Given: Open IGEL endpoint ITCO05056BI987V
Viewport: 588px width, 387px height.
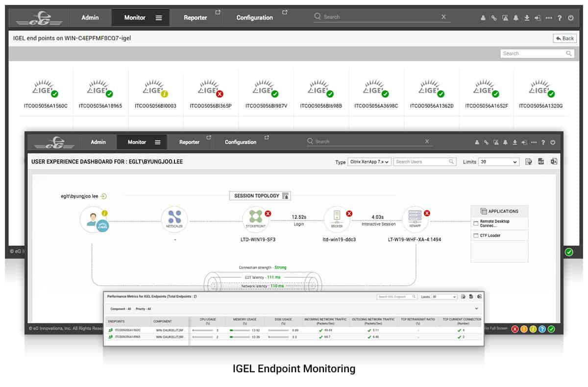Looking at the screenshot, I should tap(266, 94).
